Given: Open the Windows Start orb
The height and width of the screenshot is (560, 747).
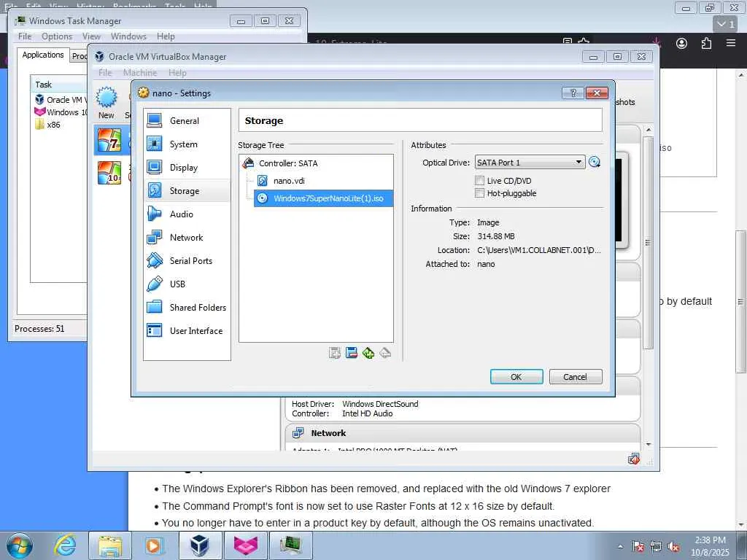Looking at the screenshot, I should tap(20, 545).
